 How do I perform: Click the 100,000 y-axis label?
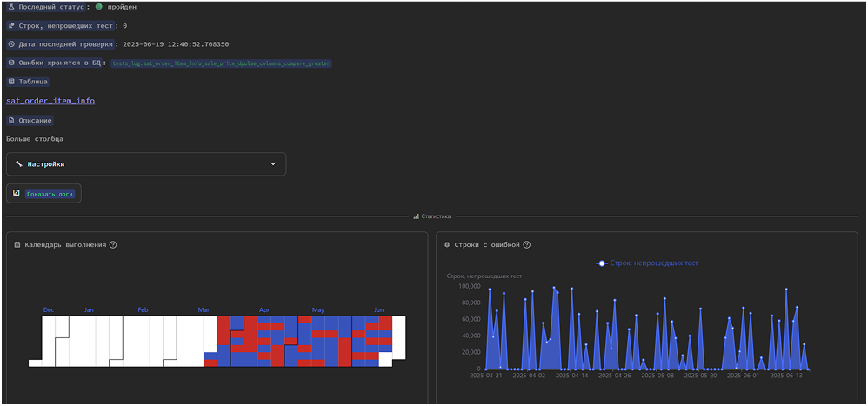(x=470, y=286)
